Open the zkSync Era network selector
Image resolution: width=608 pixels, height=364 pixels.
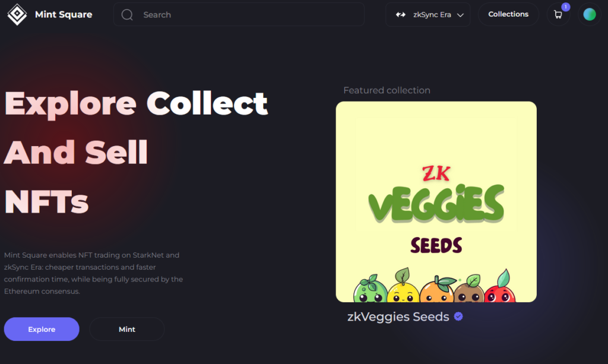pyautogui.click(x=427, y=15)
